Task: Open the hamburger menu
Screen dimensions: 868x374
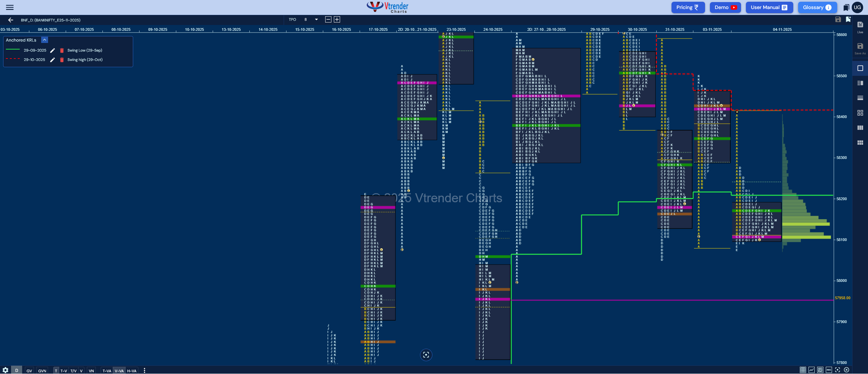Action: coord(10,7)
